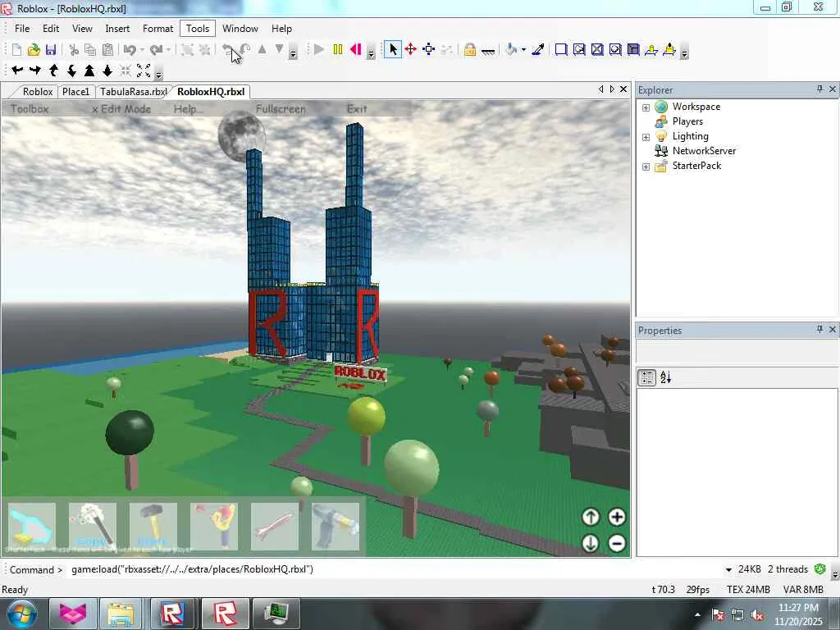Click the camera zoom in triangle icon
This screenshot has width=840, height=630.
click(x=89, y=71)
